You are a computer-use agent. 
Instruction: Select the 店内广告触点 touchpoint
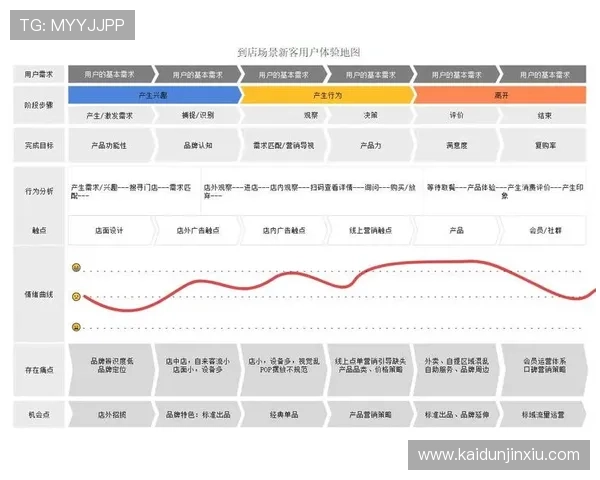pos(284,230)
